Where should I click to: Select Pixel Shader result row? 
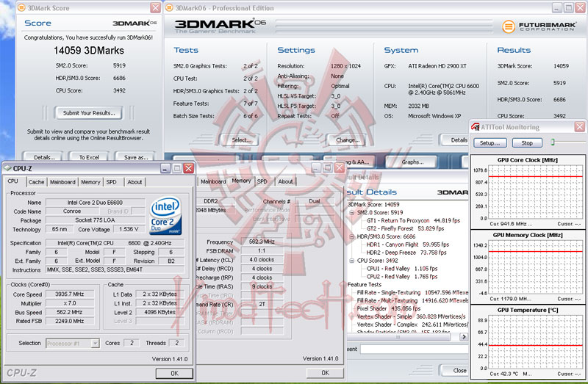click(x=389, y=308)
